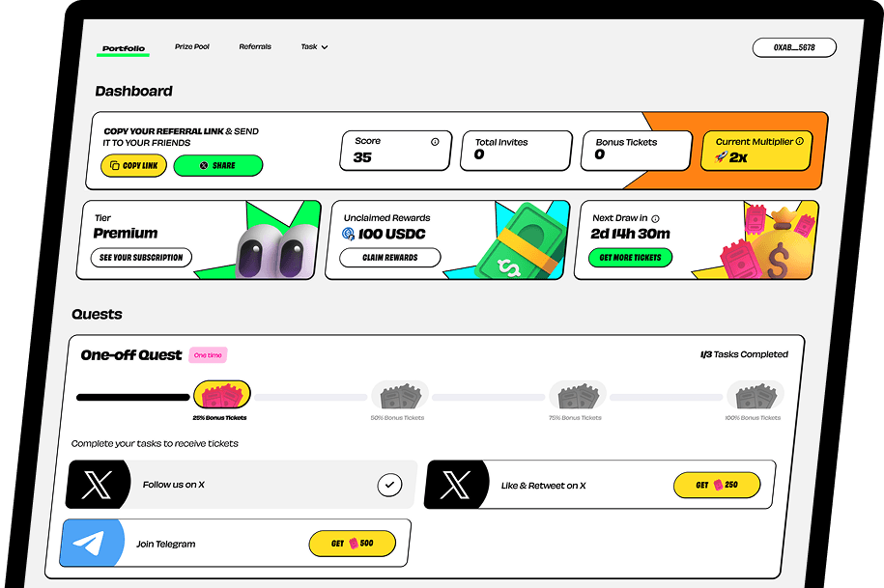
Task: Click the 25% Bonus Tickets milestone icon
Action: (x=221, y=396)
